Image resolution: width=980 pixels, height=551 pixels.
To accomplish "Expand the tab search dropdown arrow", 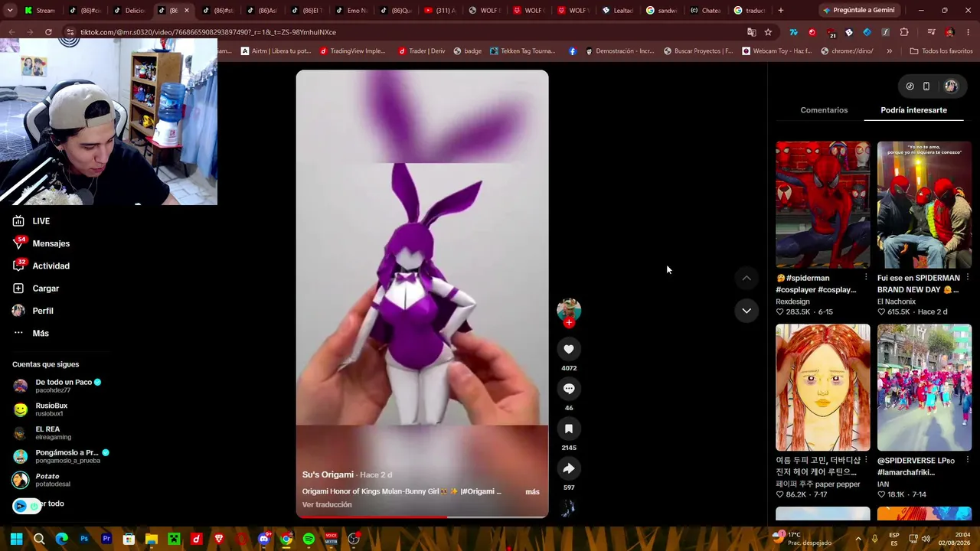I will click(10, 10).
